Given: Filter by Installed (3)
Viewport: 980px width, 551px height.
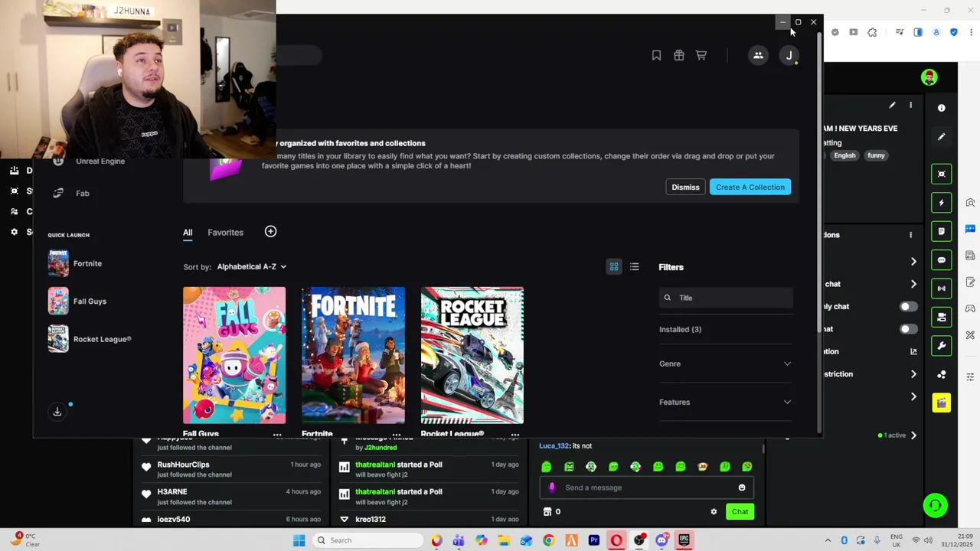Looking at the screenshot, I should click(x=680, y=330).
